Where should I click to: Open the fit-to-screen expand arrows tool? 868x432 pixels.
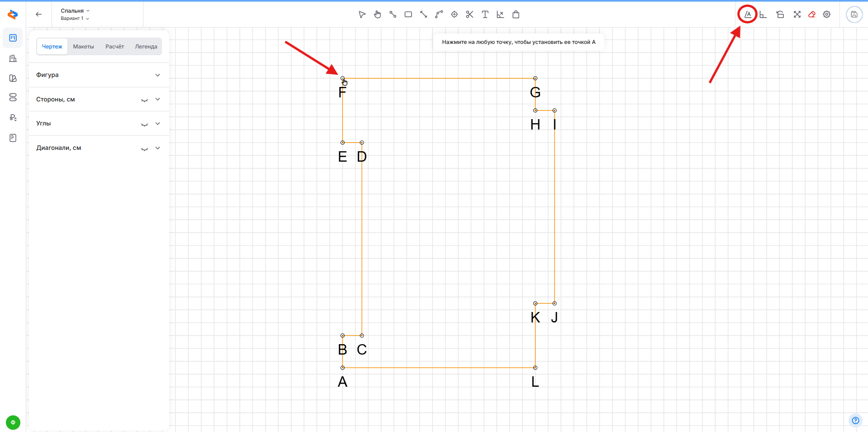tap(797, 14)
